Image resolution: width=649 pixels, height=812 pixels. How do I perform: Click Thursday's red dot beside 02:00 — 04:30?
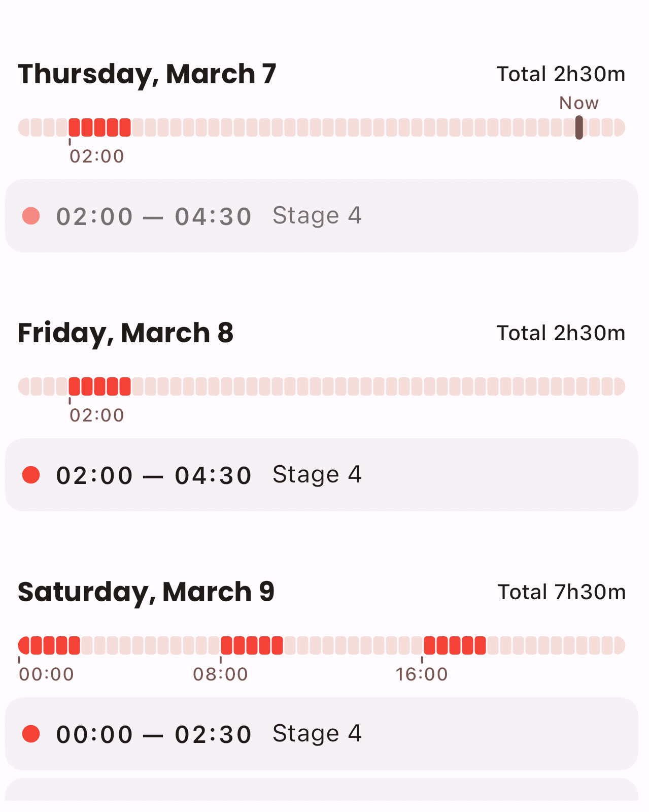coord(31,216)
